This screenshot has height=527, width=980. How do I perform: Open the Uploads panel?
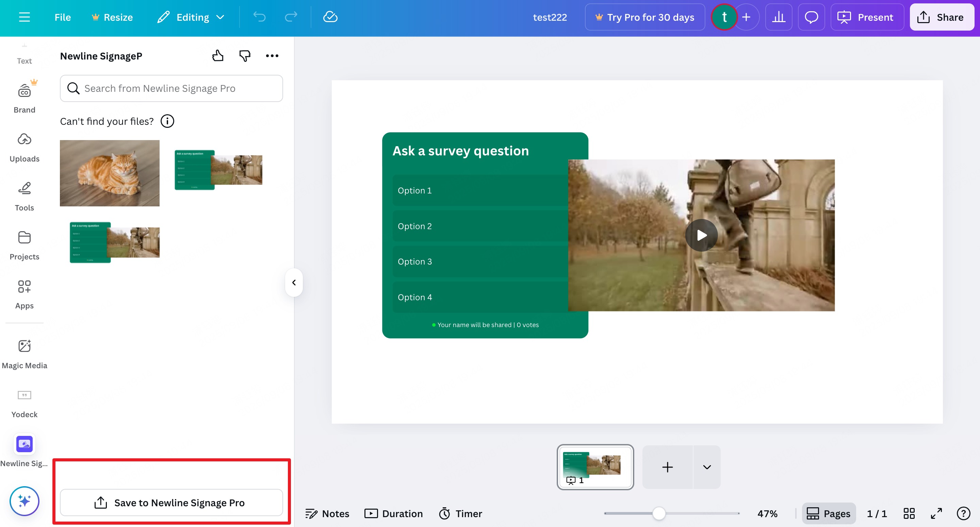click(24, 147)
